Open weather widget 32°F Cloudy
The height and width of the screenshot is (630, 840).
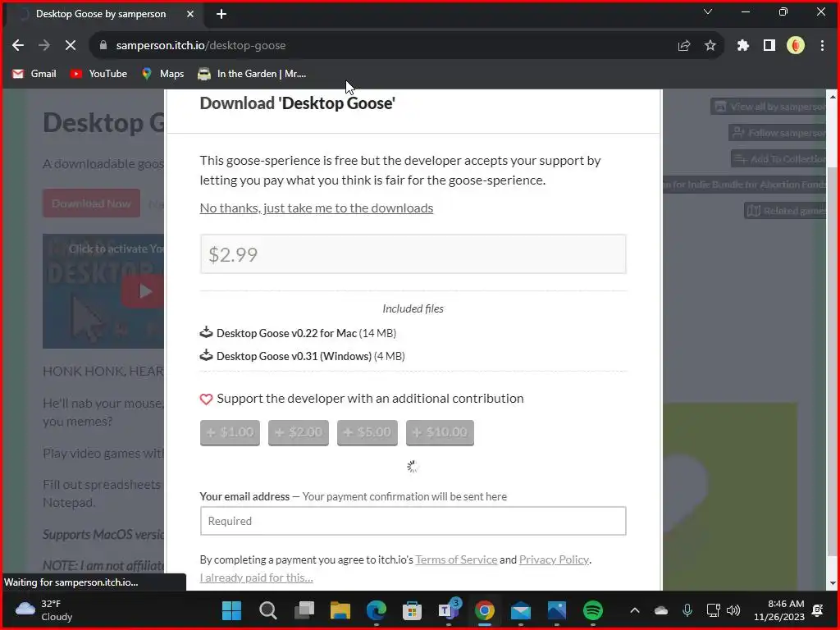[44, 610]
